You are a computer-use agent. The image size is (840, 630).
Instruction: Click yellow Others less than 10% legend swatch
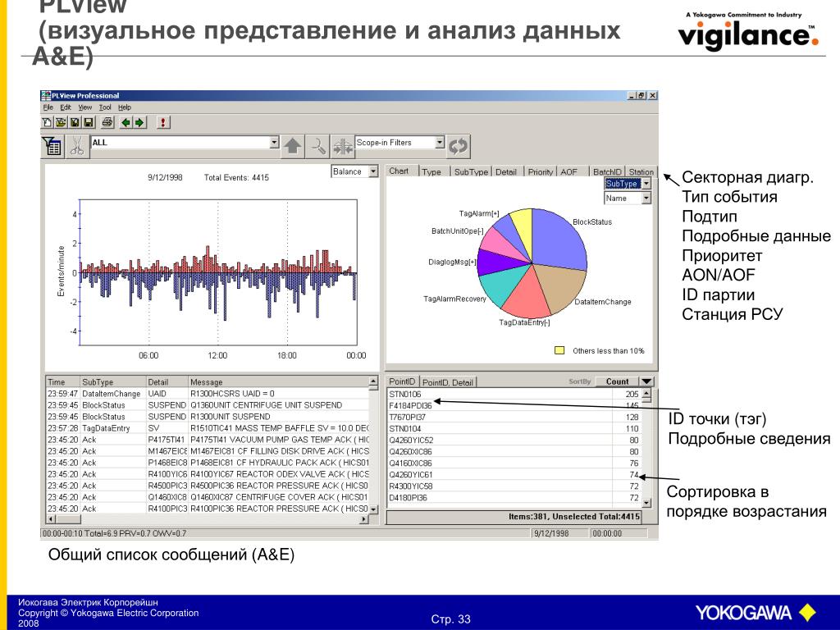pos(559,350)
